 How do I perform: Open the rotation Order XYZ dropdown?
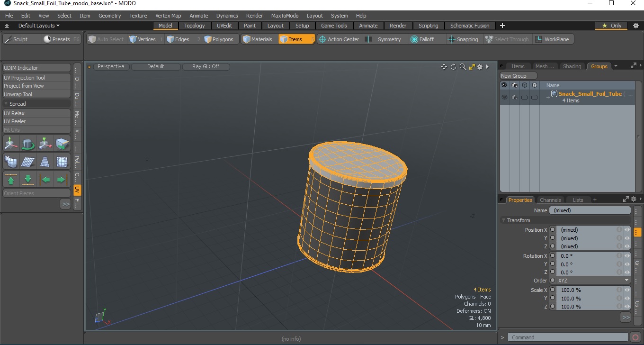(x=593, y=281)
